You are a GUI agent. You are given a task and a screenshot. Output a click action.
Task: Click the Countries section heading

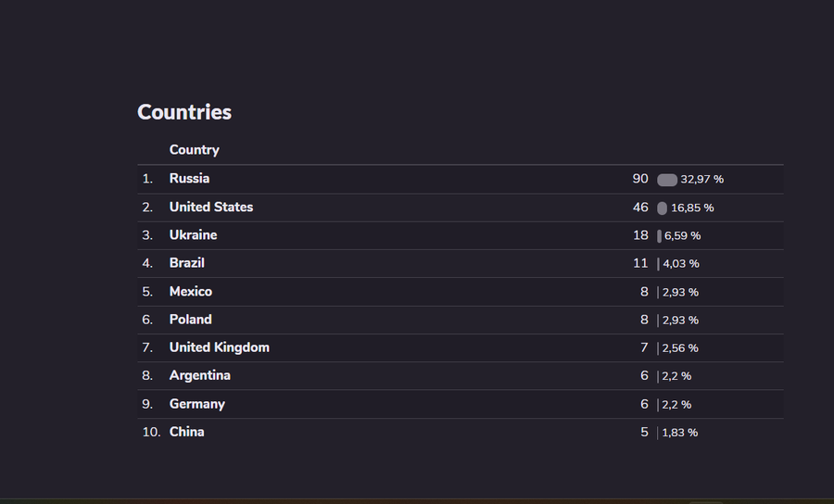184,112
